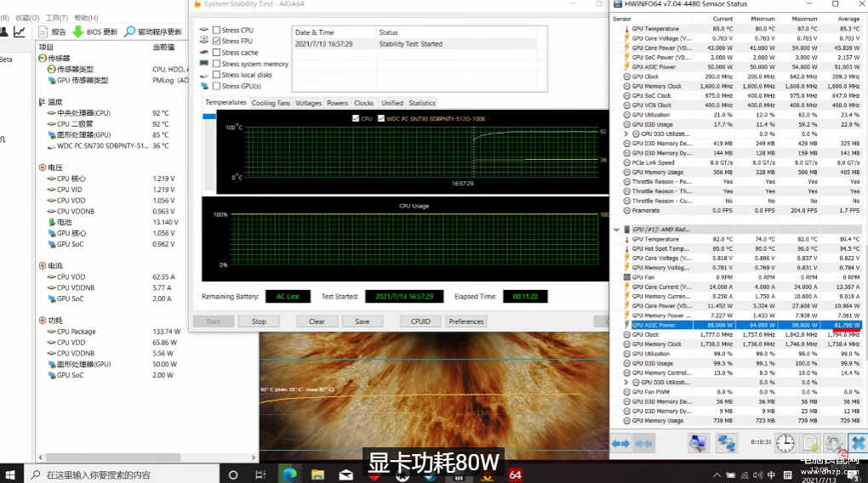Open the 帮助(H) menu in AIDA64

(x=86, y=18)
